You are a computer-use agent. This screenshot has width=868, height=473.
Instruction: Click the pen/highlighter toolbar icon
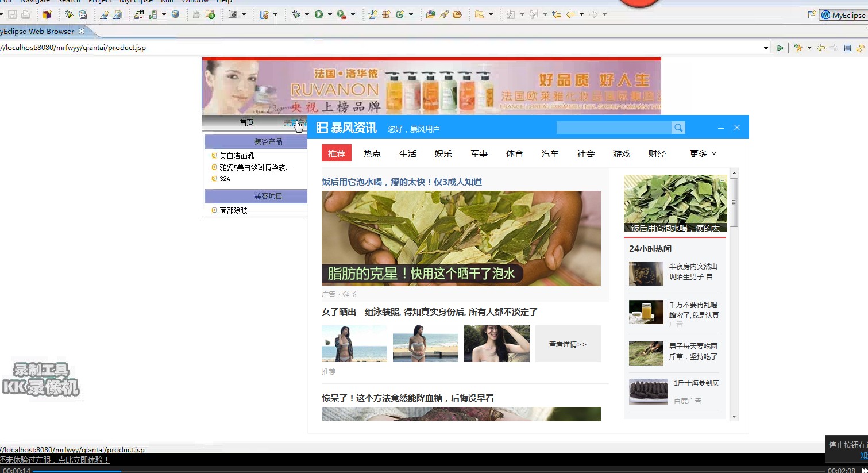[444, 14]
